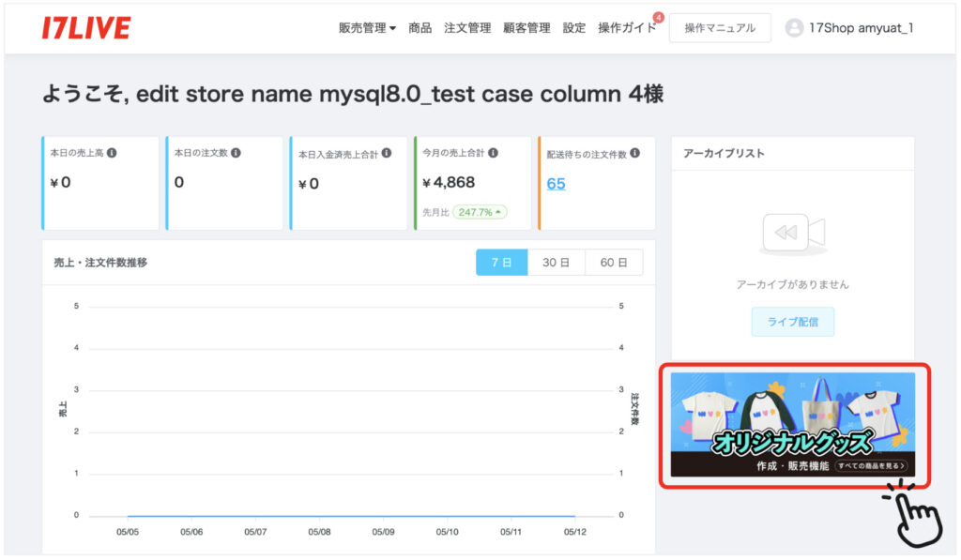Open the 65 pending orders link

tap(556, 184)
